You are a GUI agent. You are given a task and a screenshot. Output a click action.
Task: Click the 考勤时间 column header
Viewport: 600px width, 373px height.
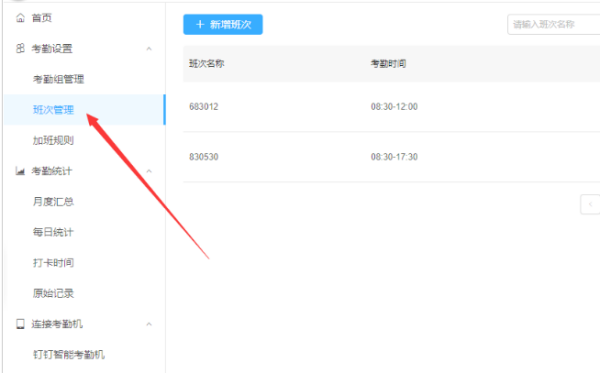click(x=388, y=64)
